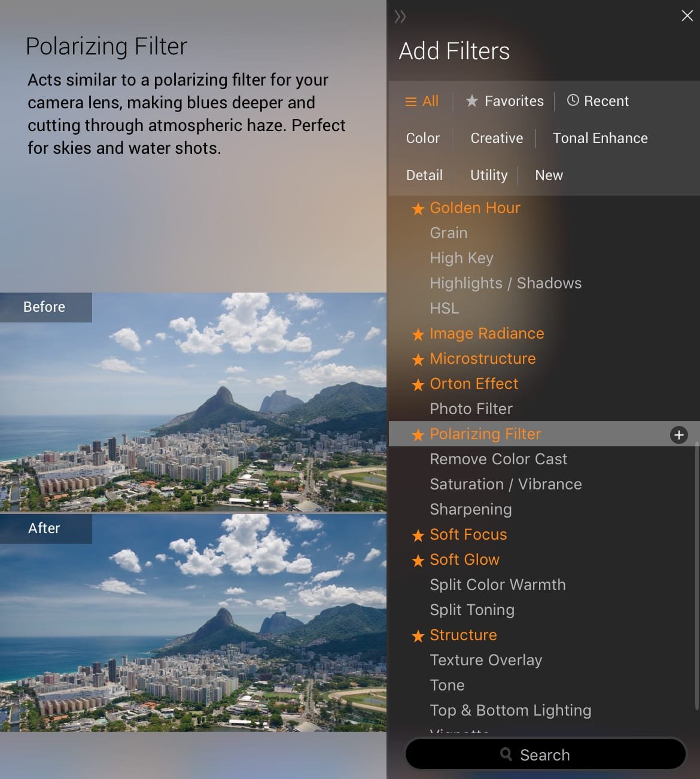Screen dimensions: 700x779
Task: Select the Creative category
Action: [x=497, y=138]
